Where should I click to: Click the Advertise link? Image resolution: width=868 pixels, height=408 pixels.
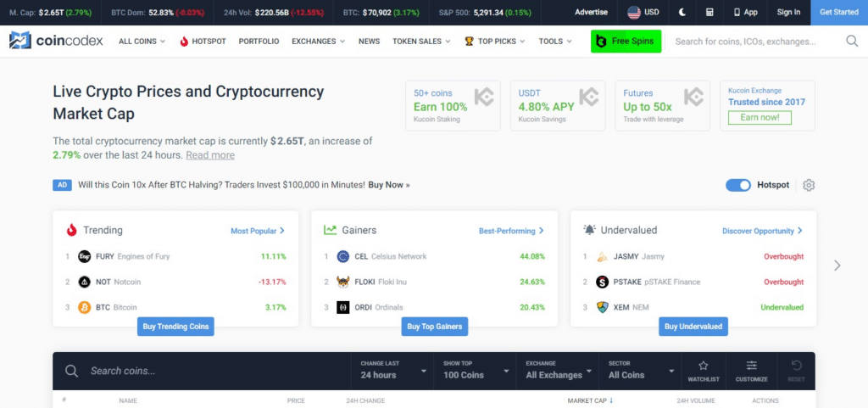(591, 12)
